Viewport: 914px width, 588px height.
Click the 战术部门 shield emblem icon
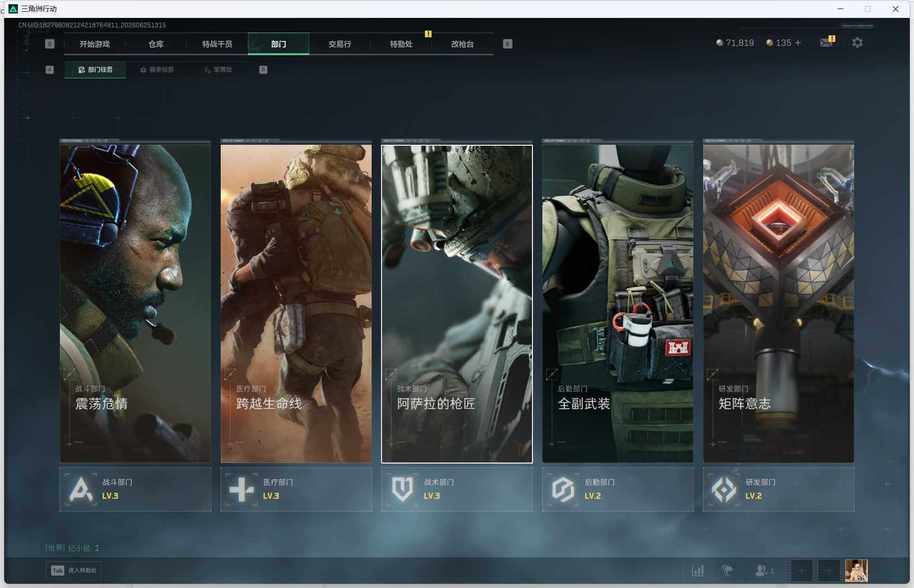[402, 489]
